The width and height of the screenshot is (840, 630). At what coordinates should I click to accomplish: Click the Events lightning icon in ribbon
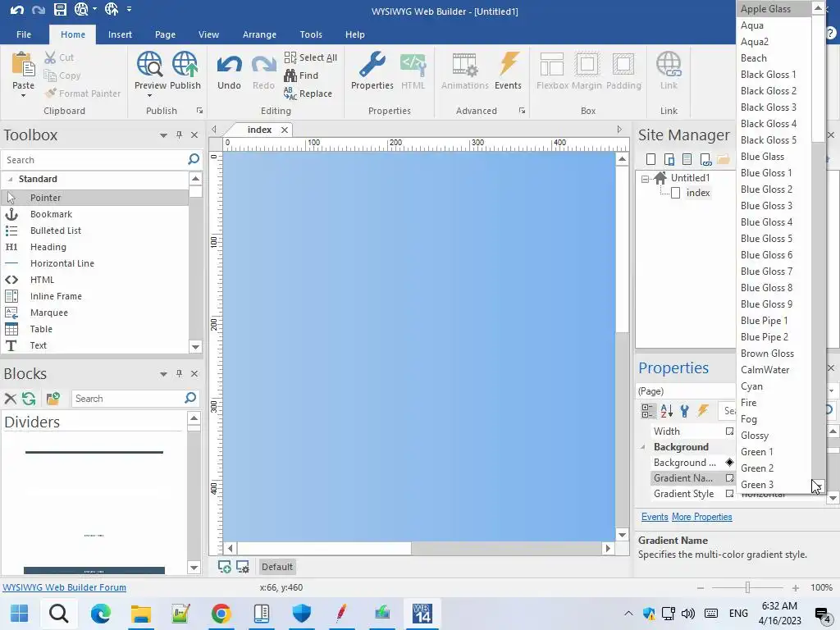(509, 64)
